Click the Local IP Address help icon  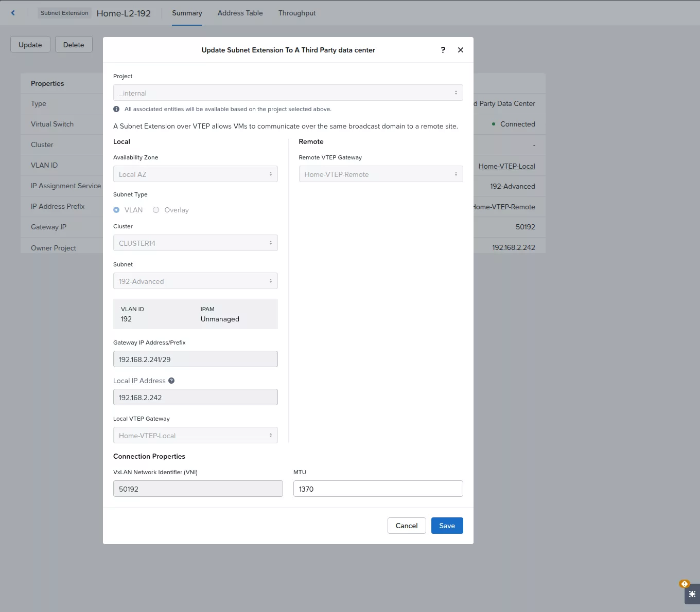click(x=171, y=381)
